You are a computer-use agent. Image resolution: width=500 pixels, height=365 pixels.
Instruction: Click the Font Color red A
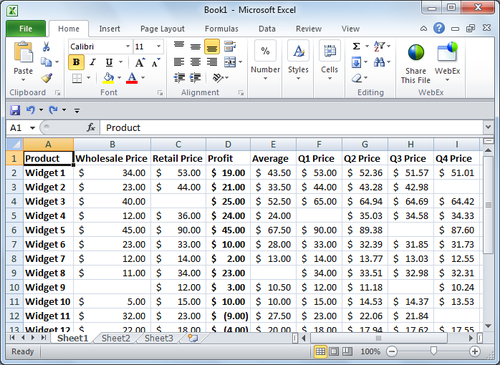pyautogui.click(x=132, y=78)
